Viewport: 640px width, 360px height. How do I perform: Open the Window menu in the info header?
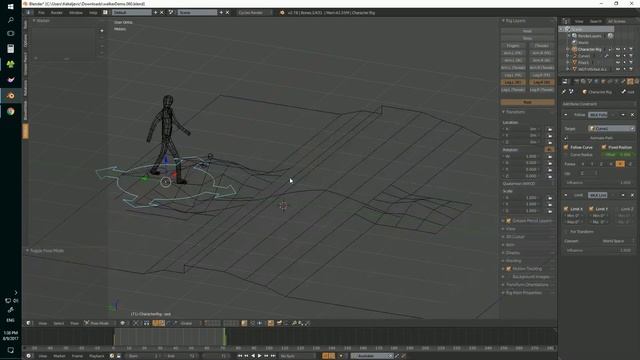pos(76,13)
